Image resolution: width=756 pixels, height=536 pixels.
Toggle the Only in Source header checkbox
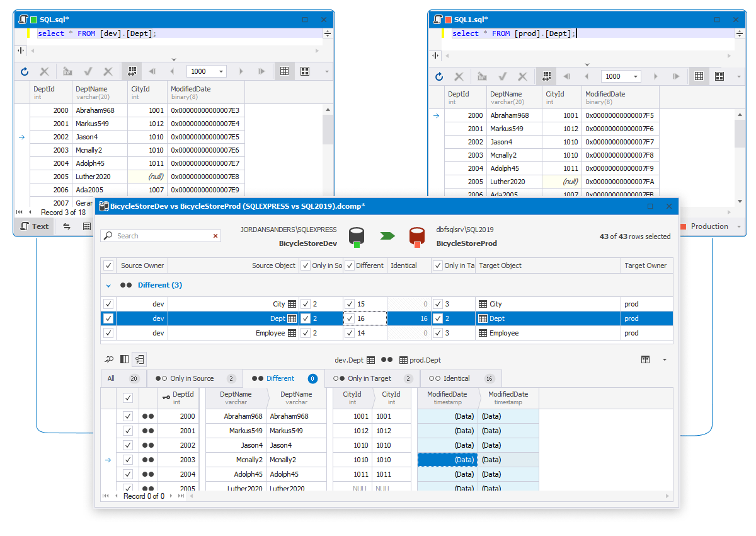[306, 265]
